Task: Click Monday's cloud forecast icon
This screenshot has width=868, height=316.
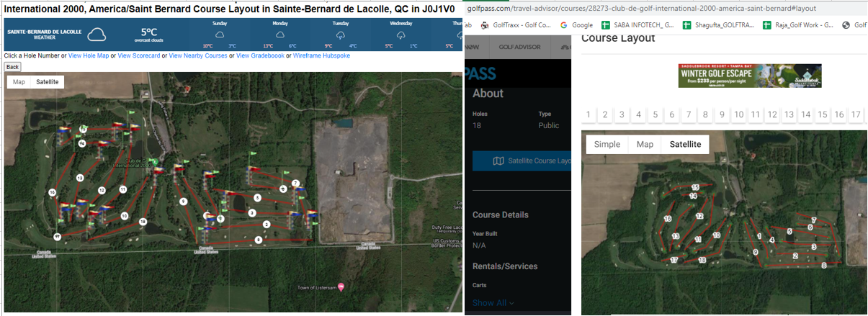Action: tap(280, 35)
